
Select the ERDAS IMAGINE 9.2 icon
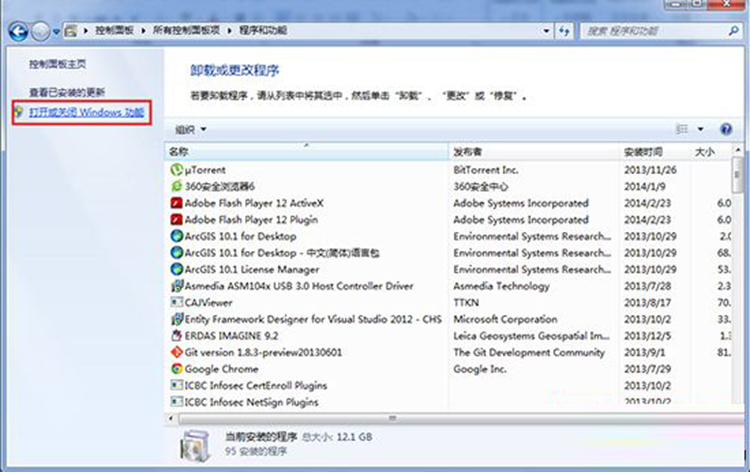pyautogui.click(x=176, y=336)
